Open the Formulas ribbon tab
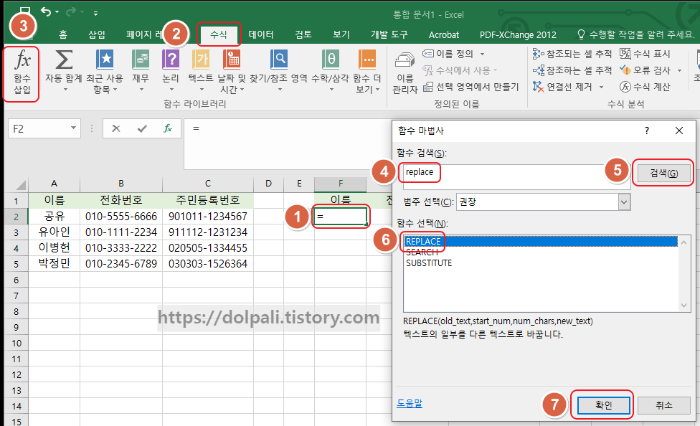The image size is (700, 426). pyautogui.click(x=219, y=34)
